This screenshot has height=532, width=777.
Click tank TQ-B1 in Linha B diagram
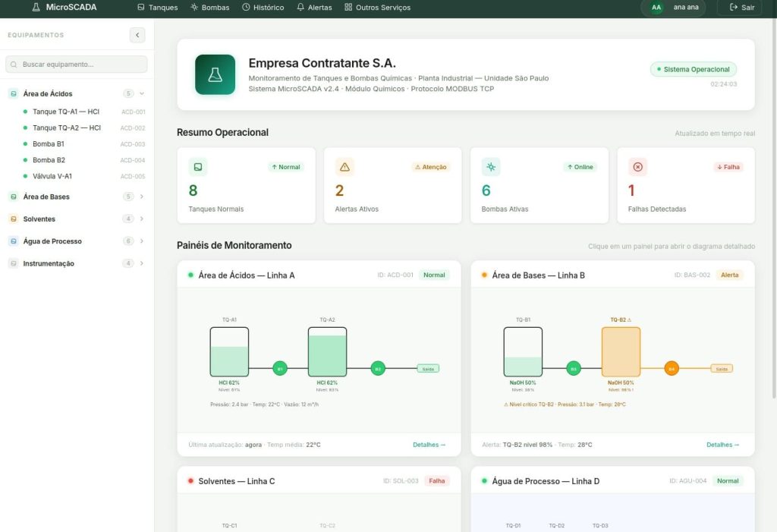tap(523, 351)
